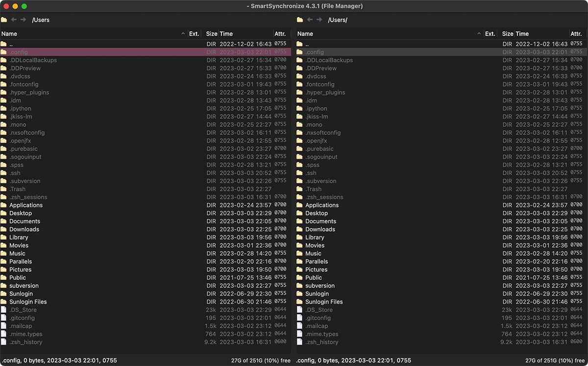Click the folder icon beside the left /Users path

[4, 20]
